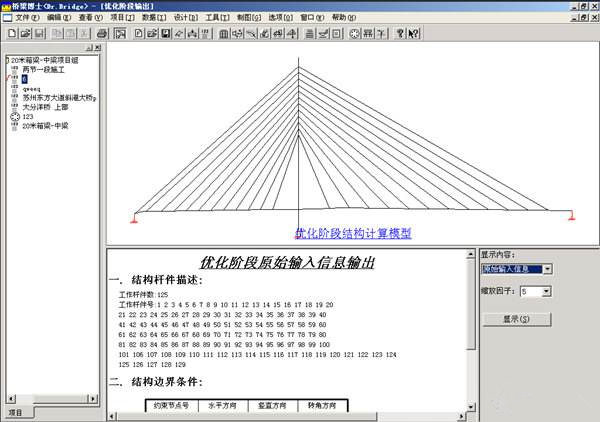600x422 pixels.
Task: Click the 转角方向 table header
Action: pos(323,406)
